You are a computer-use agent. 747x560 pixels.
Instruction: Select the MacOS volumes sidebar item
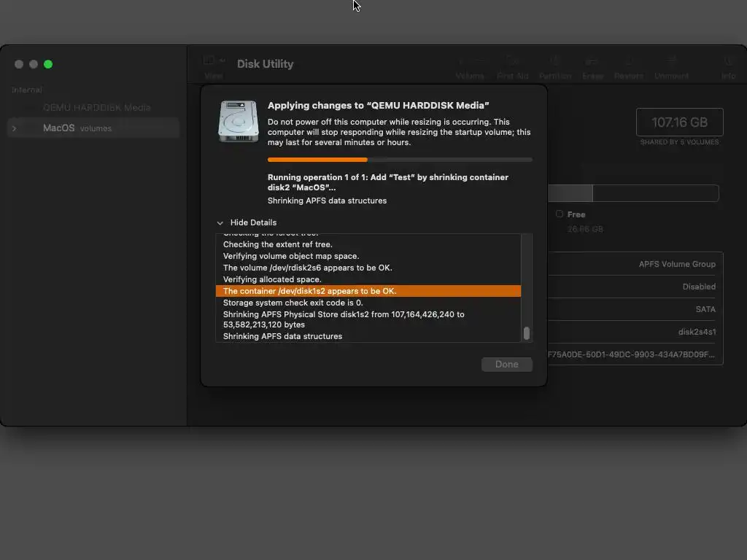[93, 128]
